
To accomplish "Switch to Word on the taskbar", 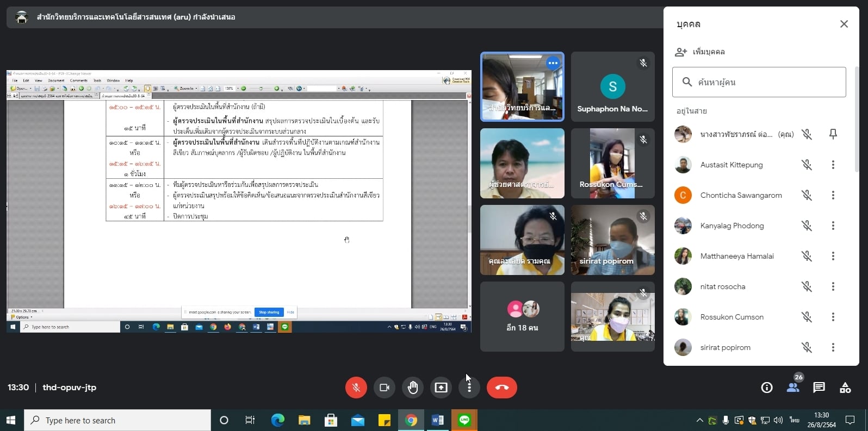I will pyautogui.click(x=437, y=420).
